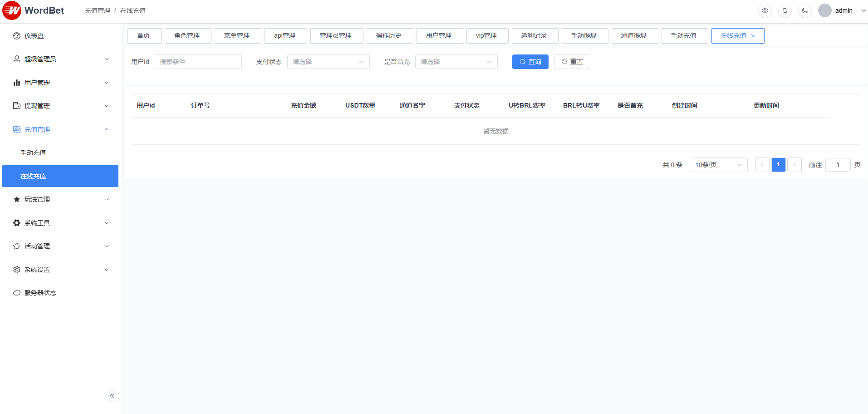This screenshot has width=868, height=414.
Task: Close the 在线充值 tab with X
Action: 753,36
